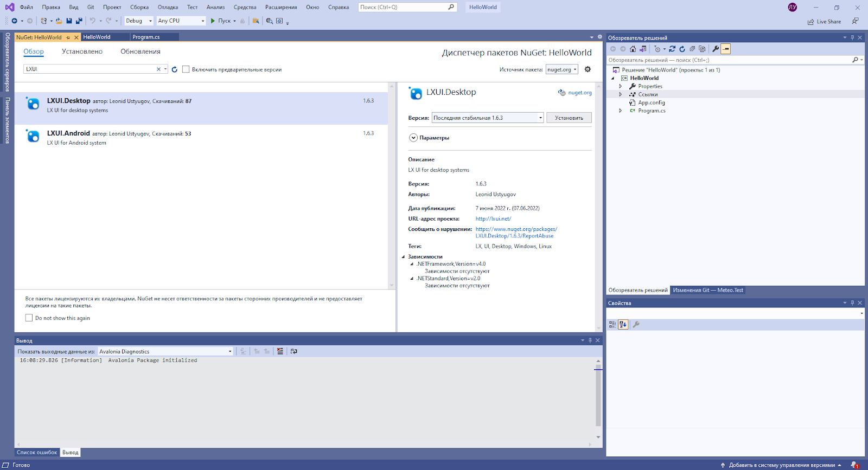Switch to the Обновления tab
Image resolution: width=868 pixels, height=470 pixels.
point(141,51)
